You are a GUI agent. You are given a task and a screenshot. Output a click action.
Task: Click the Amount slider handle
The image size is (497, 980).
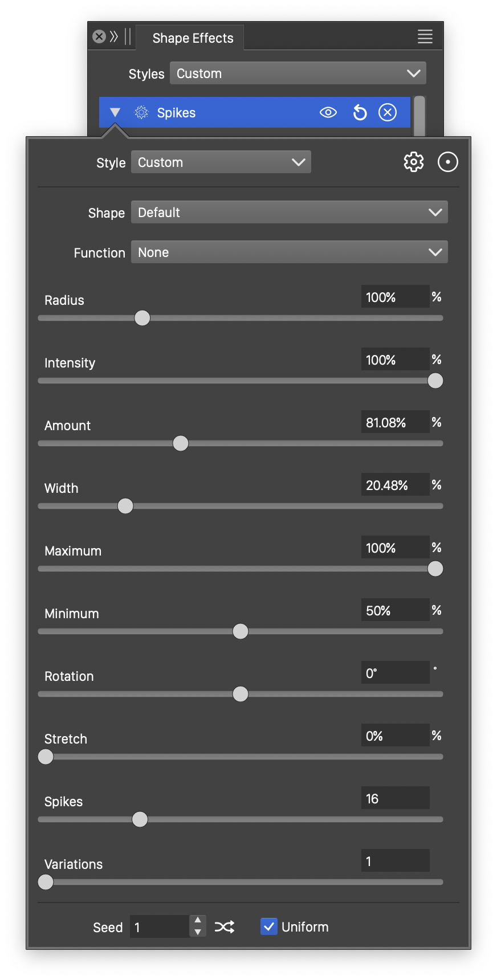(181, 443)
